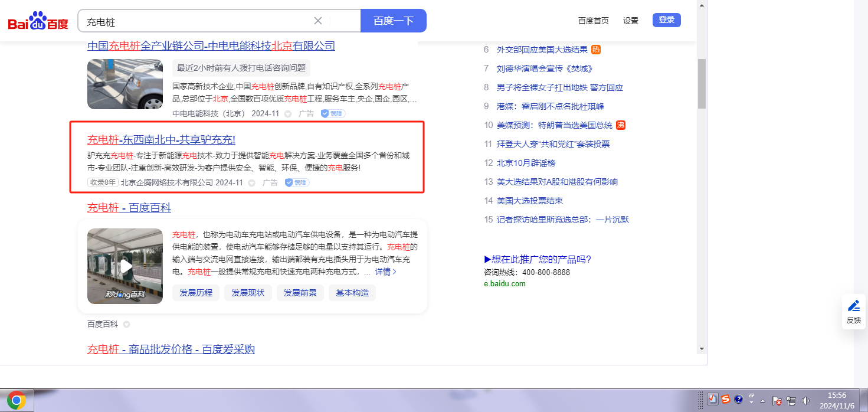Click the 热 badge beside 外交部回应美国大选结果

click(x=596, y=50)
